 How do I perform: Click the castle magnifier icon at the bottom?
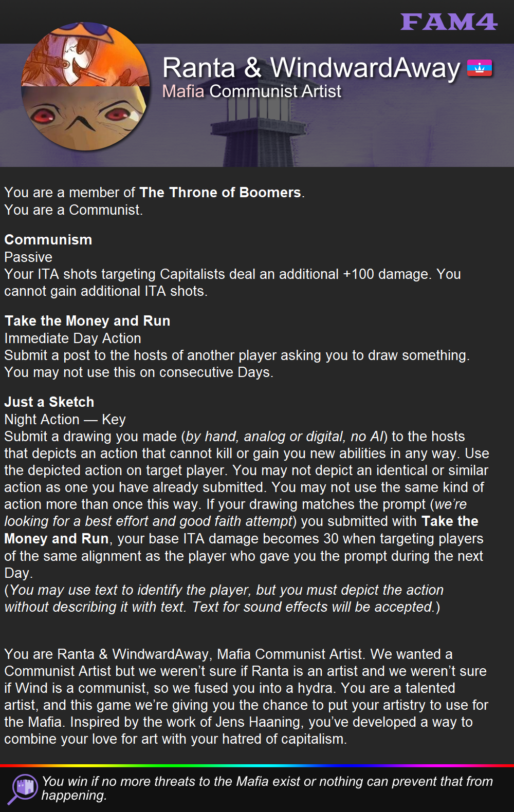click(x=23, y=788)
